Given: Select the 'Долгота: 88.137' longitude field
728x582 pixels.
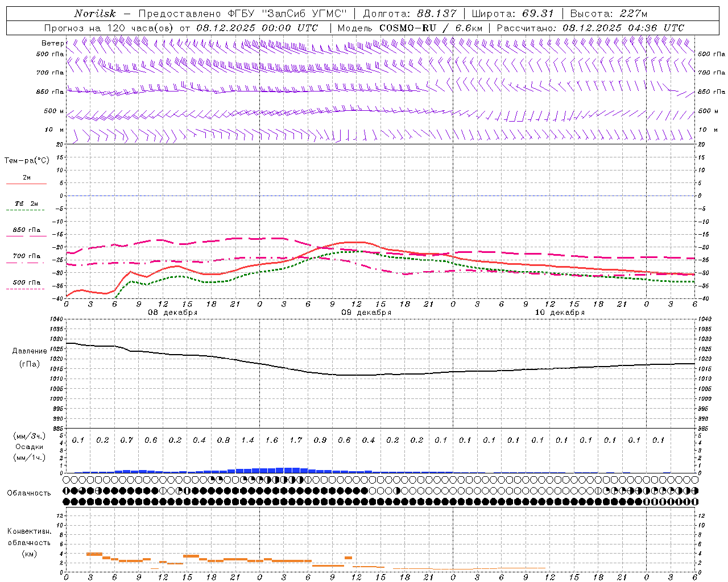Looking at the screenshot, I should tap(409, 14).
